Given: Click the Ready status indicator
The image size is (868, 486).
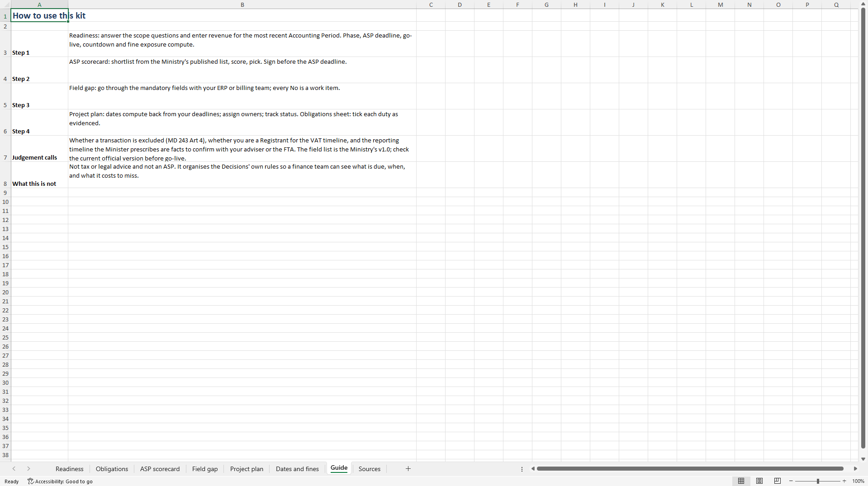Looking at the screenshot, I should (12, 481).
